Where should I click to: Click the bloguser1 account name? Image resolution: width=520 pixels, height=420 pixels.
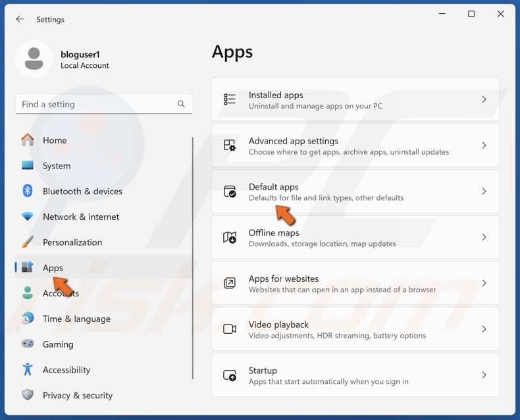[x=80, y=54]
